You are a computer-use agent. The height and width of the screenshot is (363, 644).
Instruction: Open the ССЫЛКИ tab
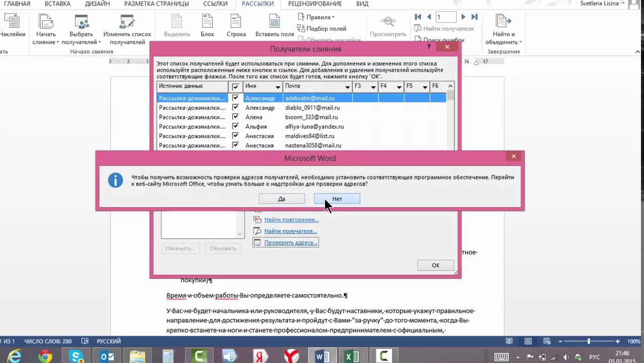[x=215, y=4]
